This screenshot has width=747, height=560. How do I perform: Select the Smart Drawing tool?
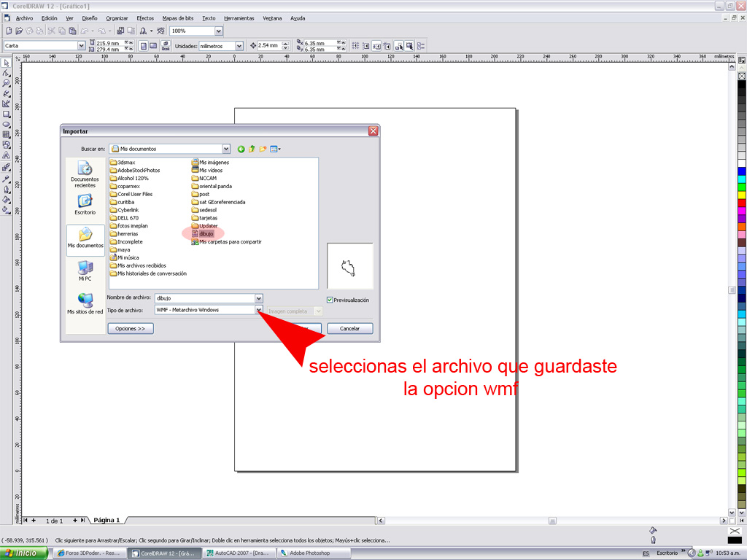[x=6, y=104]
